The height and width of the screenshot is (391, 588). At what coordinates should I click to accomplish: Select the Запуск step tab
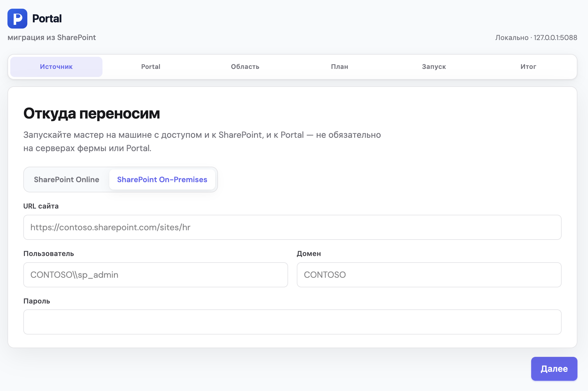pyautogui.click(x=434, y=67)
